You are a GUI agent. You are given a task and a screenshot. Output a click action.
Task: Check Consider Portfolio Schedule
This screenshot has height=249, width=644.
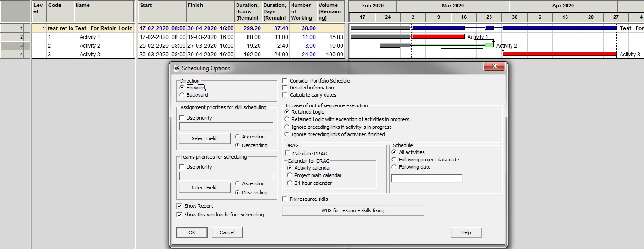click(285, 81)
